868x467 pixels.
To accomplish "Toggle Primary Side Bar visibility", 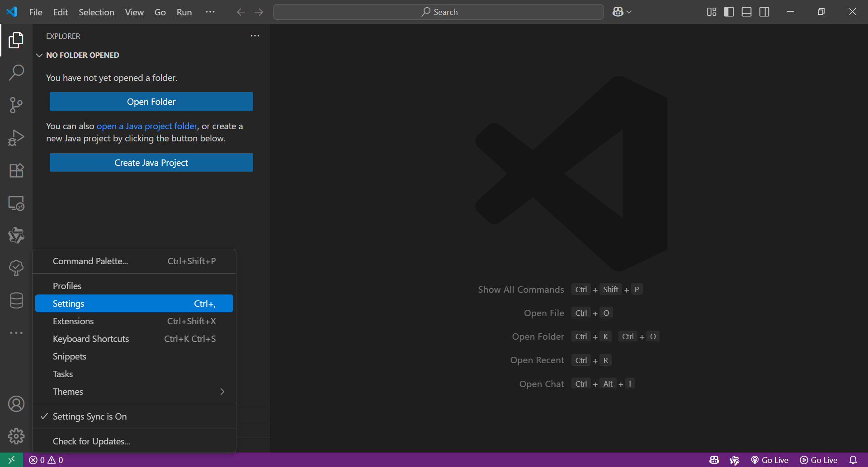I will click(x=729, y=12).
